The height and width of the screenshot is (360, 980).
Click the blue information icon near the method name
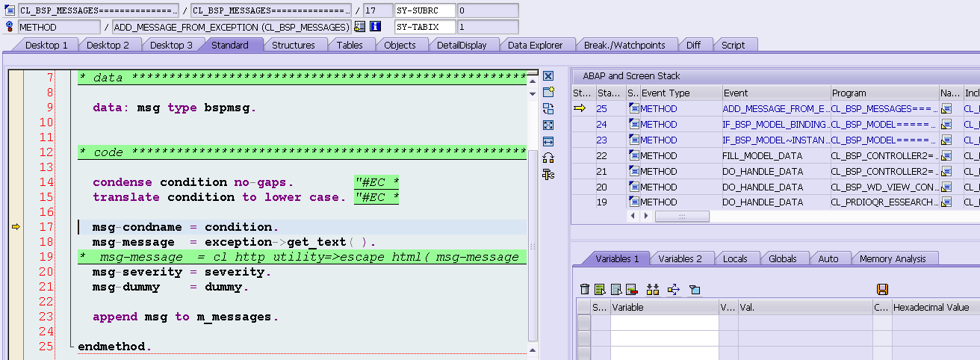click(x=376, y=27)
